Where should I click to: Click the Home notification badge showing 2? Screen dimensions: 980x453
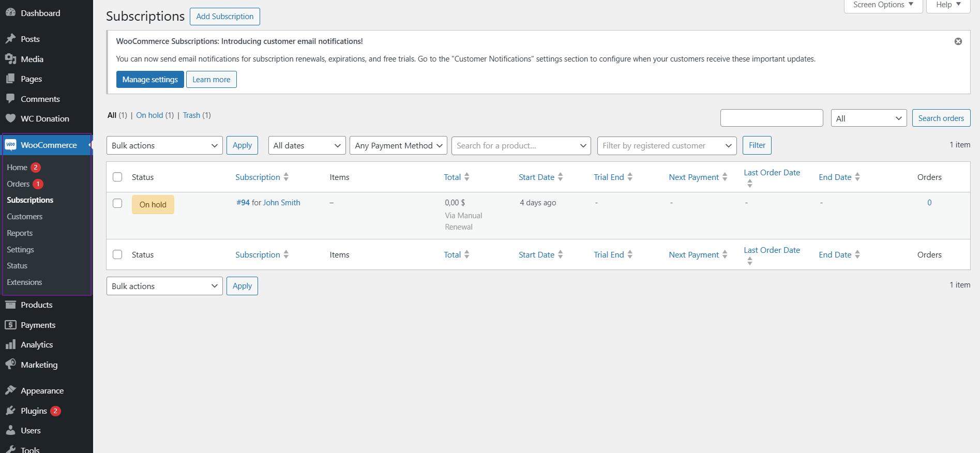click(36, 168)
